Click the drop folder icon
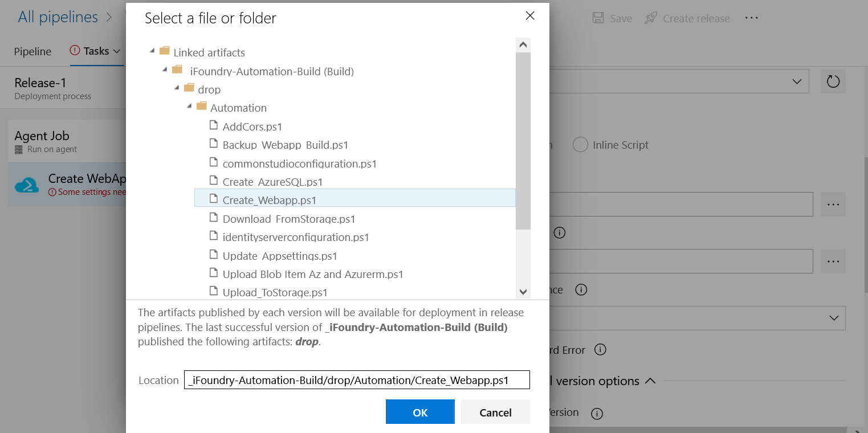Image resolution: width=868 pixels, height=433 pixels. coord(189,88)
